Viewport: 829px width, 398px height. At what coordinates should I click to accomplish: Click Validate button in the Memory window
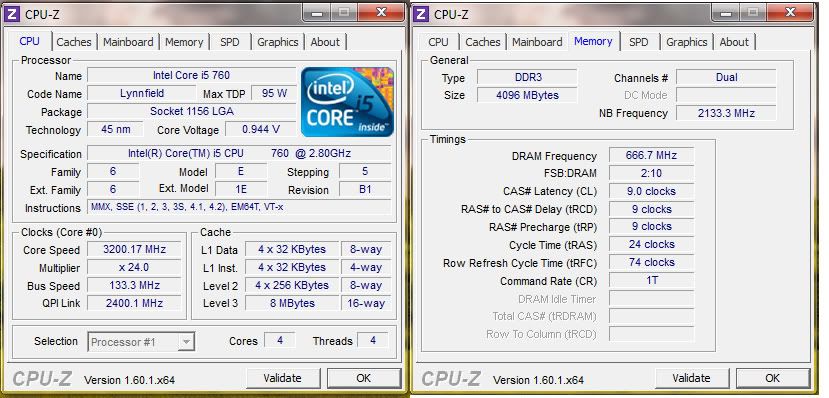tap(692, 378)
